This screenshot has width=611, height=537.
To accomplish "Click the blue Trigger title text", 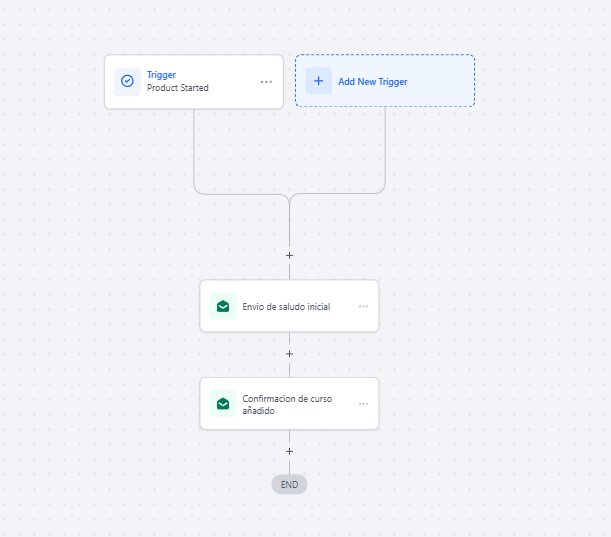I will (161, 75).
